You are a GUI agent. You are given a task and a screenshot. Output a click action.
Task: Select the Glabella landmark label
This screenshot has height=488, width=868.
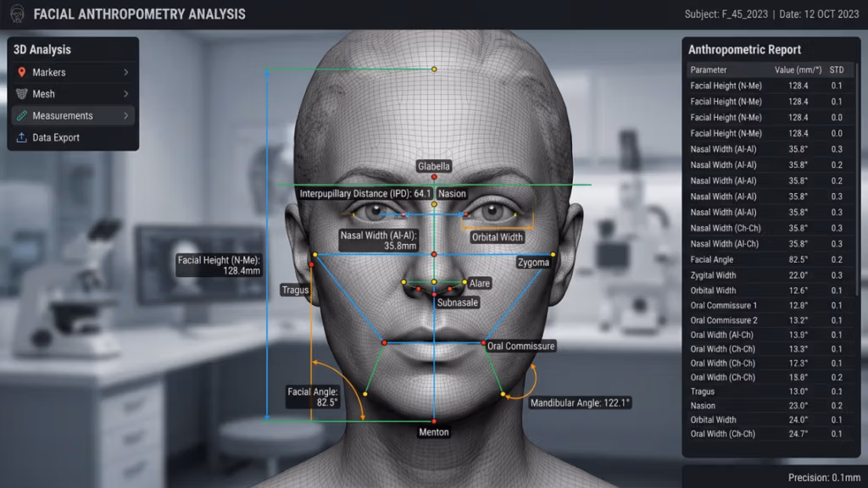(434, 166)
